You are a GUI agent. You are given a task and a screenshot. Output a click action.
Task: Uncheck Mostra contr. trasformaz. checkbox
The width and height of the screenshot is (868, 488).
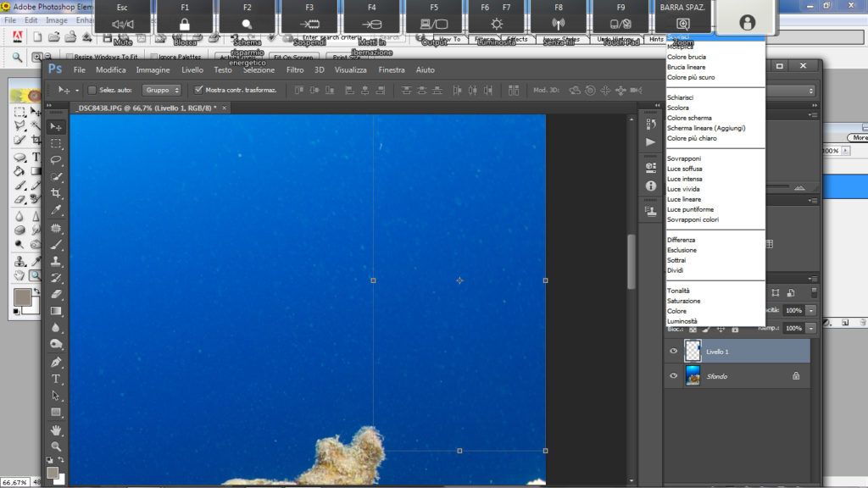[198, 90]
